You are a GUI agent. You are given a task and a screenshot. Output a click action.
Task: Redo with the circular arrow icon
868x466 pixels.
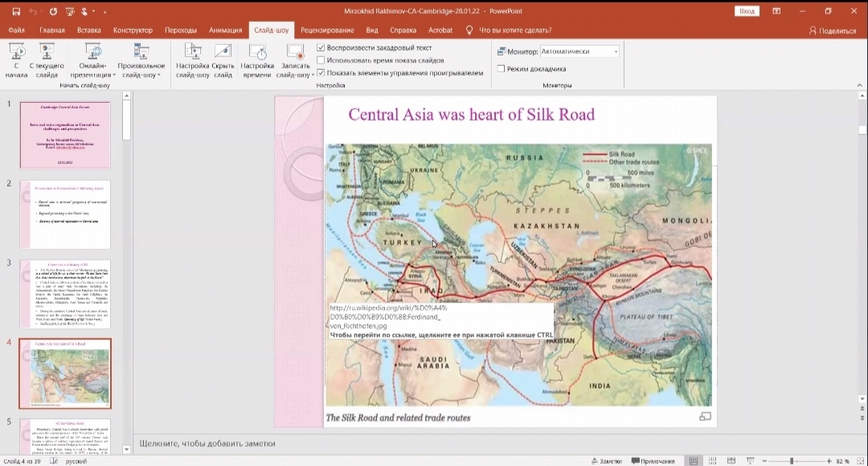[53, 11]
